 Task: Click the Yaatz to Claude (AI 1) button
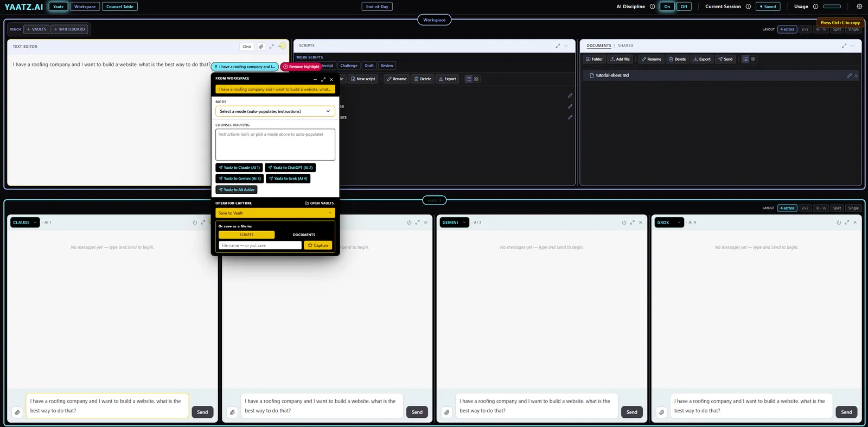pyautogui.click(x=239, y=168)
